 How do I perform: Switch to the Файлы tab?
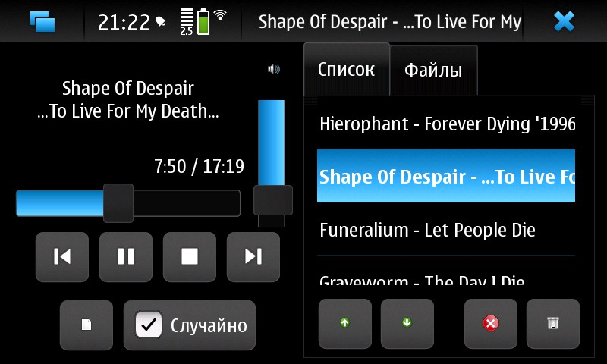433,71
